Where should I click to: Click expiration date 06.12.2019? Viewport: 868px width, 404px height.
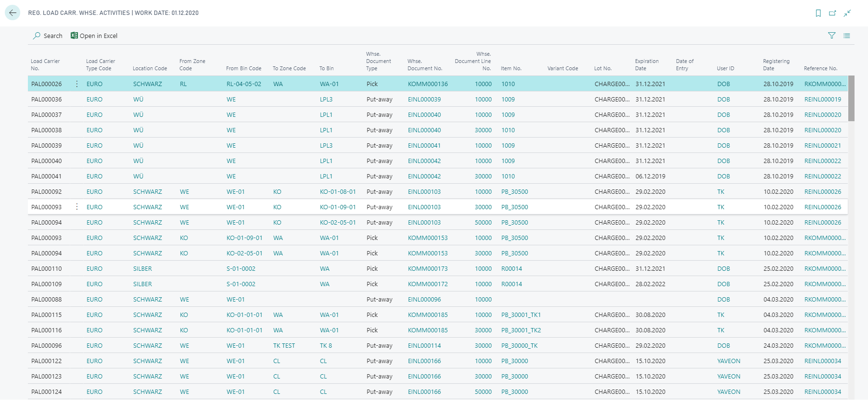tap(650, 177)
